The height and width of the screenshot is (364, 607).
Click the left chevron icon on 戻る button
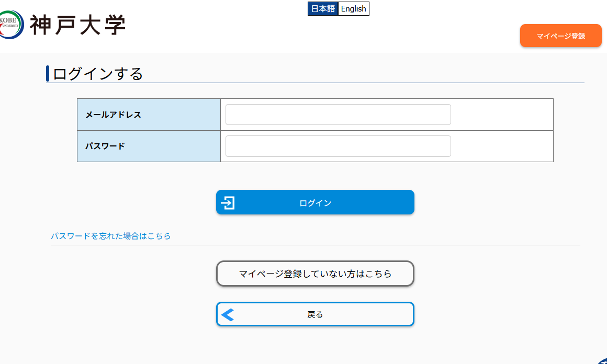click(228, 314)
